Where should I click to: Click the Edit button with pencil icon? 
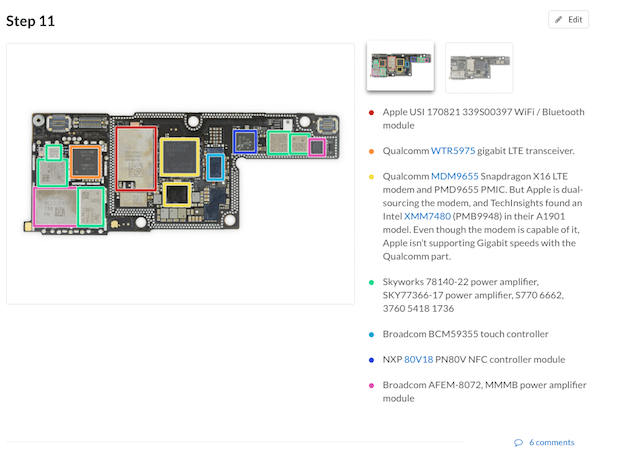click(x=568, y=19)
